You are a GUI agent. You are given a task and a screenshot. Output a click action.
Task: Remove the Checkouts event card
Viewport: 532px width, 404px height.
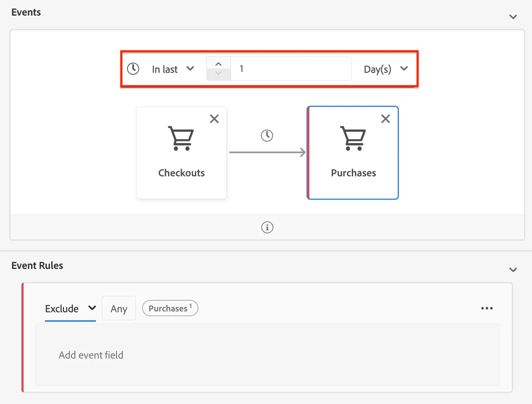pyautogui.click(x=214, y=119)
